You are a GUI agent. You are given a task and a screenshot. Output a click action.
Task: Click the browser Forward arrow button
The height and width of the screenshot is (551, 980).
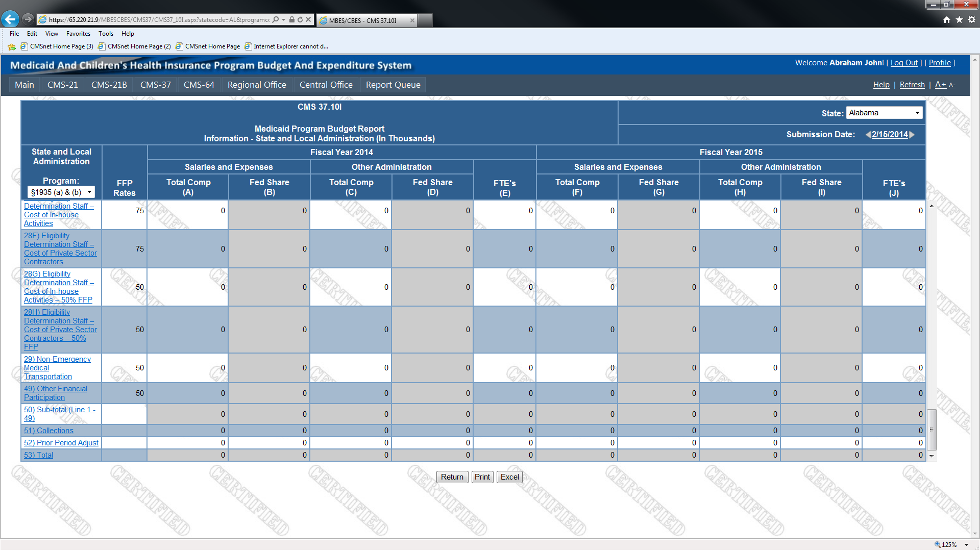[28, 19]
